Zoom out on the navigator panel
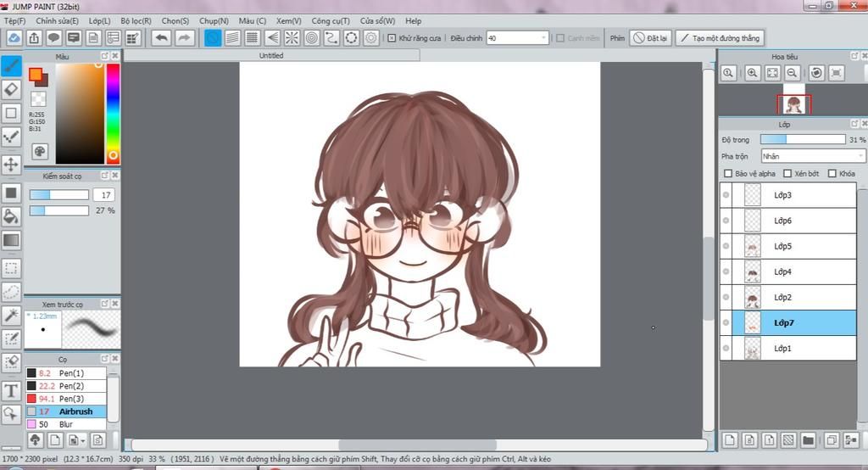This screenshot has width=868, height=470. [793, 73]
